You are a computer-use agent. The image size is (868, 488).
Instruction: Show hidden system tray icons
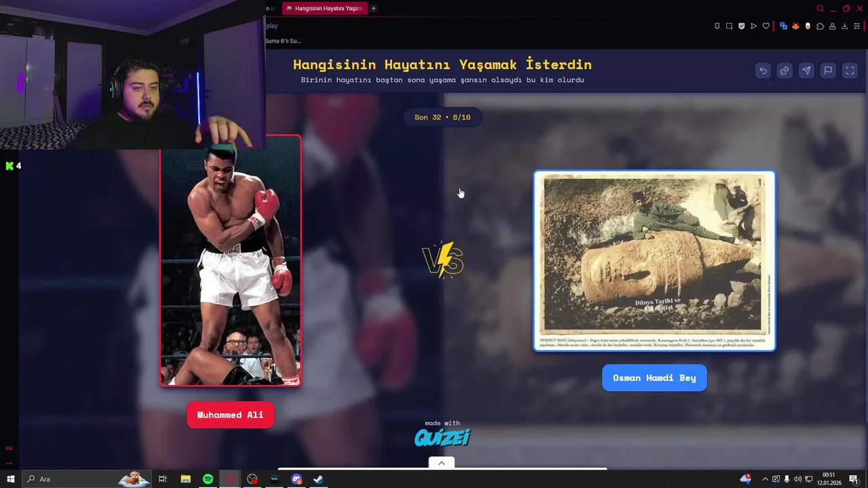coord(766,479)
